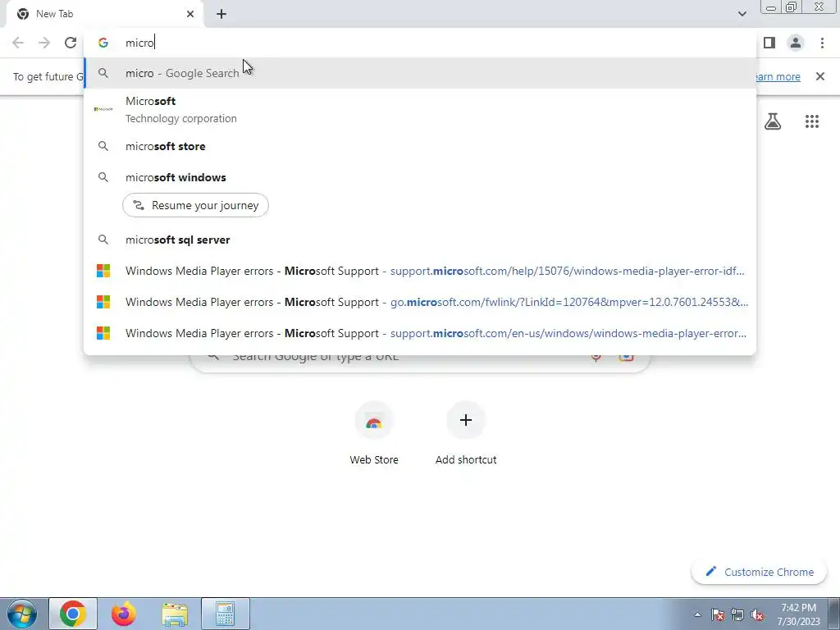Screen dimensions: 840x630
Task: Open the side panel icon
Action: (x=769, y=43)
